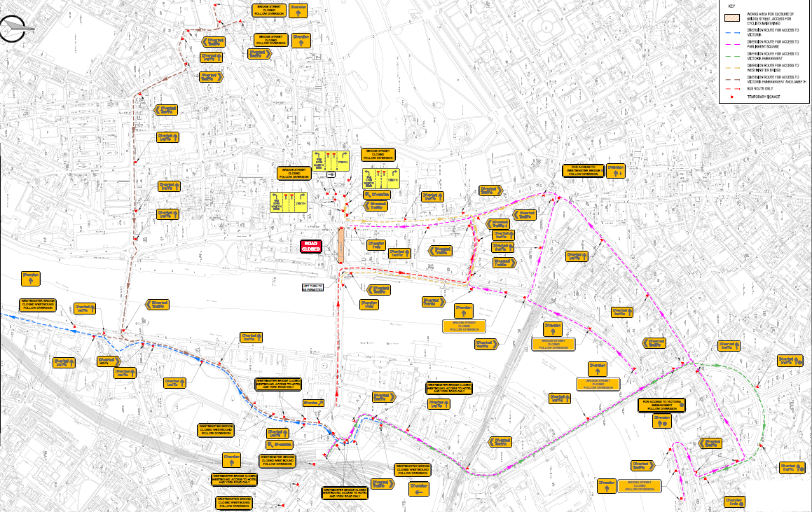Click the Diversion sign with left-pointing arrow
The height and width of the screenshot is (512, 812).
tap(418, 488)
